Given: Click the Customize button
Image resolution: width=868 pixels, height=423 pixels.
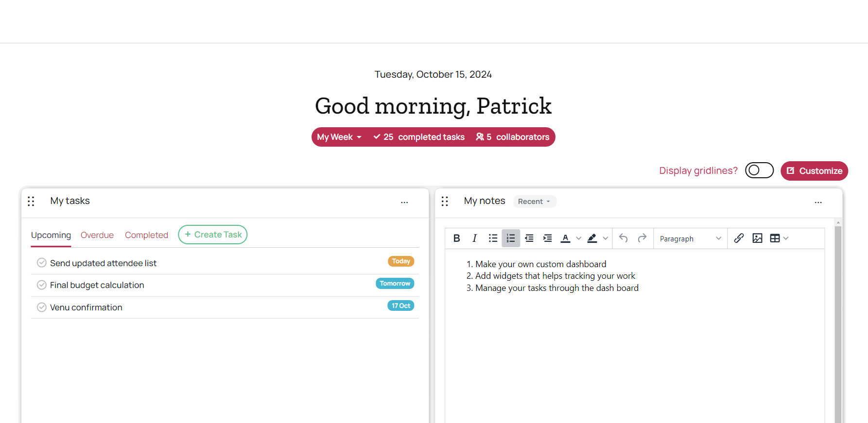Looking at the screenshot, I should coord(814,171).
